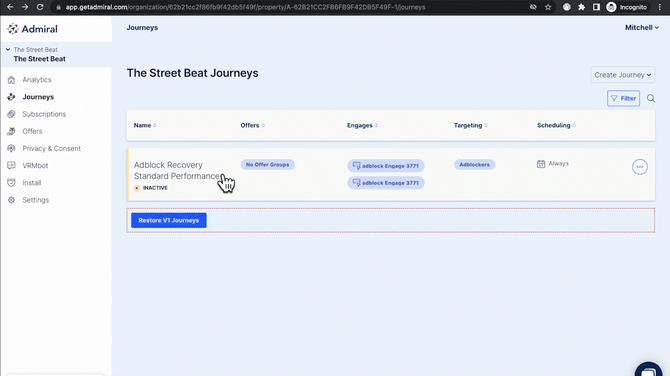The height and width of the screenshot is (376, 670).
Task: Go to Analytics in the sidebar
Action: [x=37, y=80]
